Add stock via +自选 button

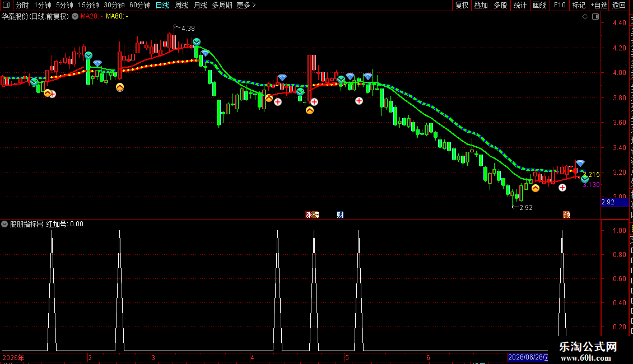599,5
